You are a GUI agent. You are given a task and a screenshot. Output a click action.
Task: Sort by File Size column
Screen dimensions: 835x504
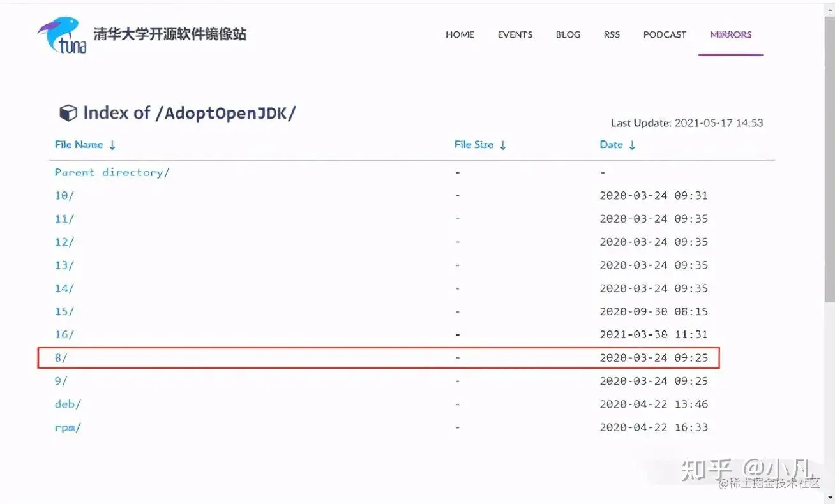[480, 145]
